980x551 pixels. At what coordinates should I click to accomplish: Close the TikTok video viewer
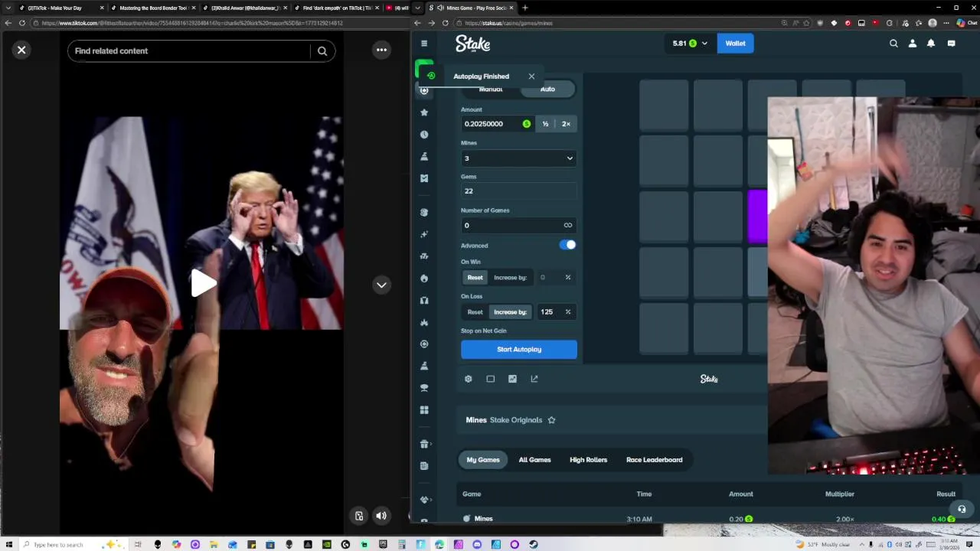[x=21, y=50]
